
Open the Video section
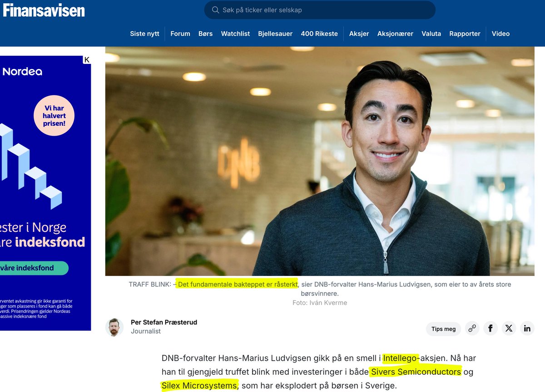pos(500,34)
